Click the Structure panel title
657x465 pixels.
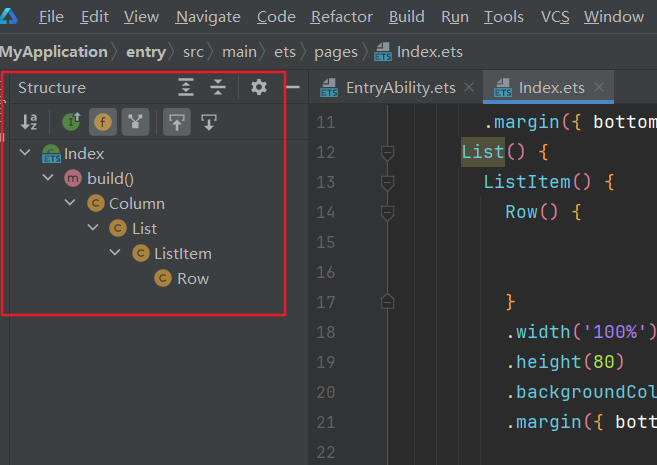(x=52, y=88)
